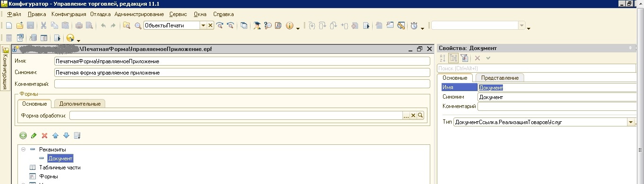
Task: Click the Синоним input field
Action: click(x=242, y=73)
